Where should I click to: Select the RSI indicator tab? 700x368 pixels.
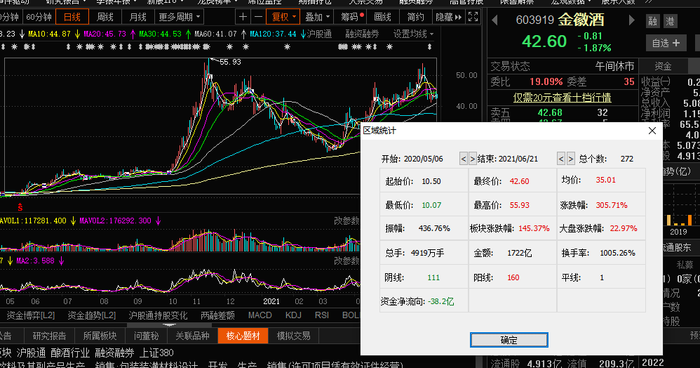pyautogui.click(x=321, y=315)
